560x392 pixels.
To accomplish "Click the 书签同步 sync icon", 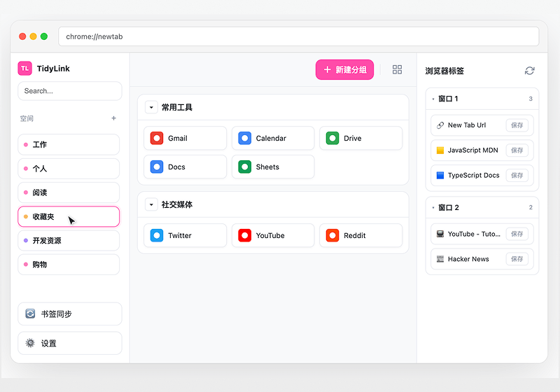I will tap(30, 314).
